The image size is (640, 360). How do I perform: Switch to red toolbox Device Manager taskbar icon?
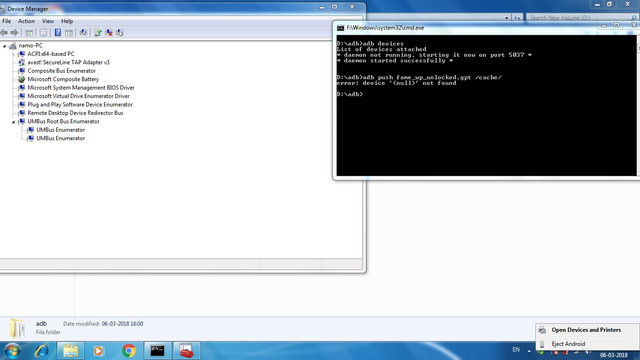click(186, 351)
